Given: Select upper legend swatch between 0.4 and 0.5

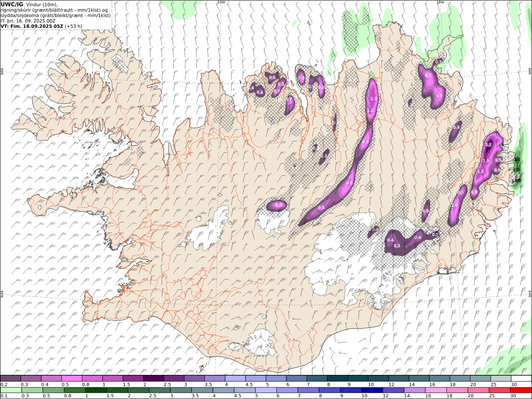Looking at the screenshot, I should coord(51,378).
